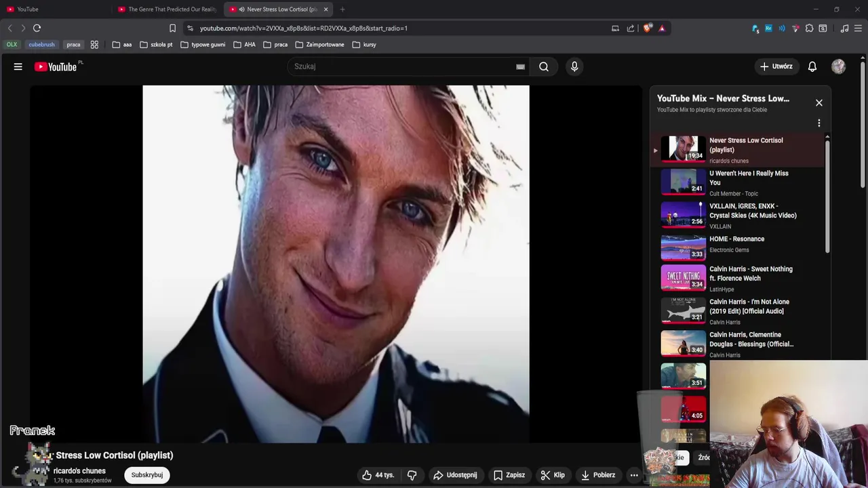Open the bookmark grid apps icon
The image size is (868, 488).
coord(94,45)
